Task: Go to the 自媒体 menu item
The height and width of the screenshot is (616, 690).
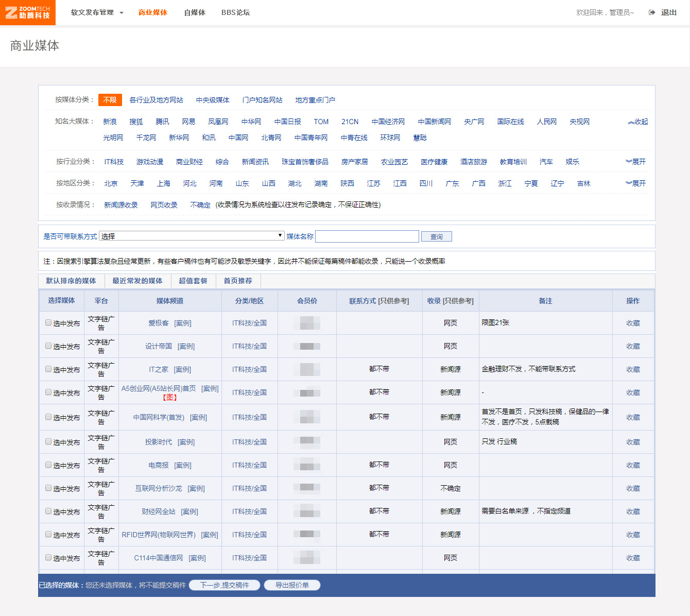Action: (x=195, y=12)
